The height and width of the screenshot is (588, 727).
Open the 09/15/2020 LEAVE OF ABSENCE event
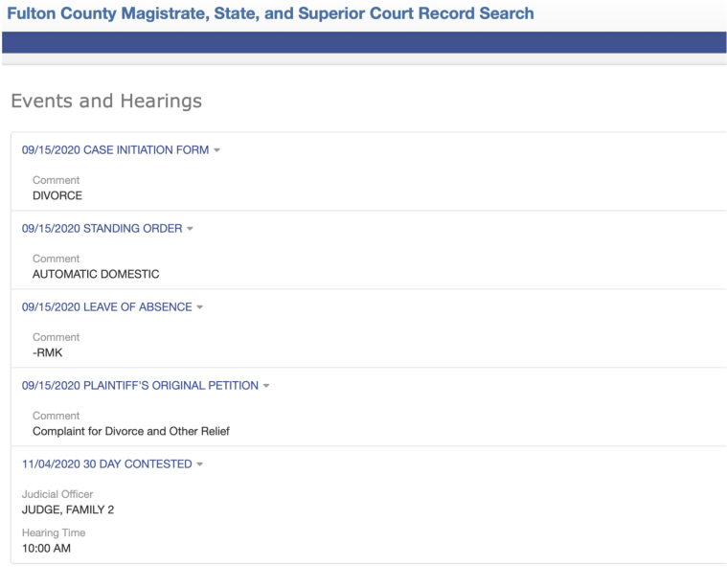(x=106, y=307)
